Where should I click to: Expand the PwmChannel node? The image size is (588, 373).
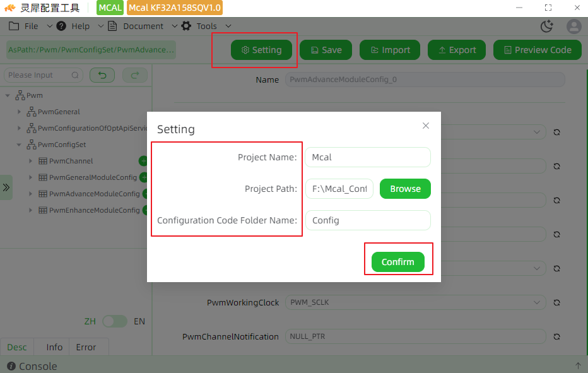(30, 161)
